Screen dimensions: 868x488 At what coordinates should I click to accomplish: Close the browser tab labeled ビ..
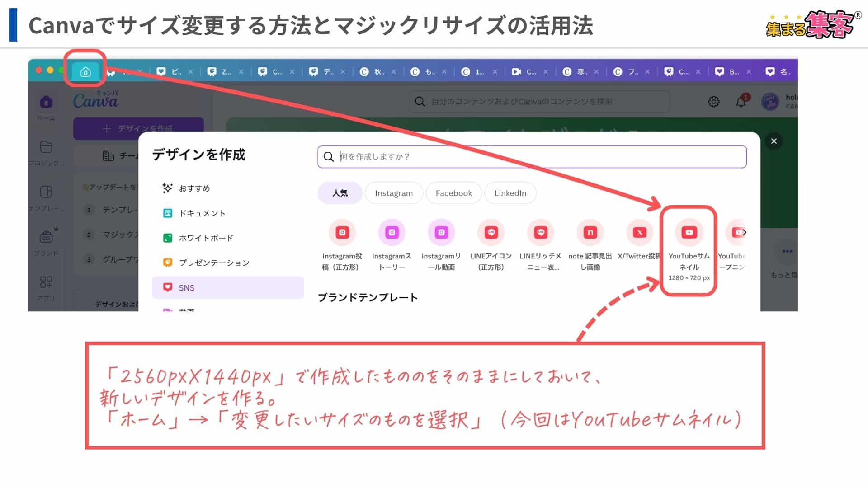190,72
